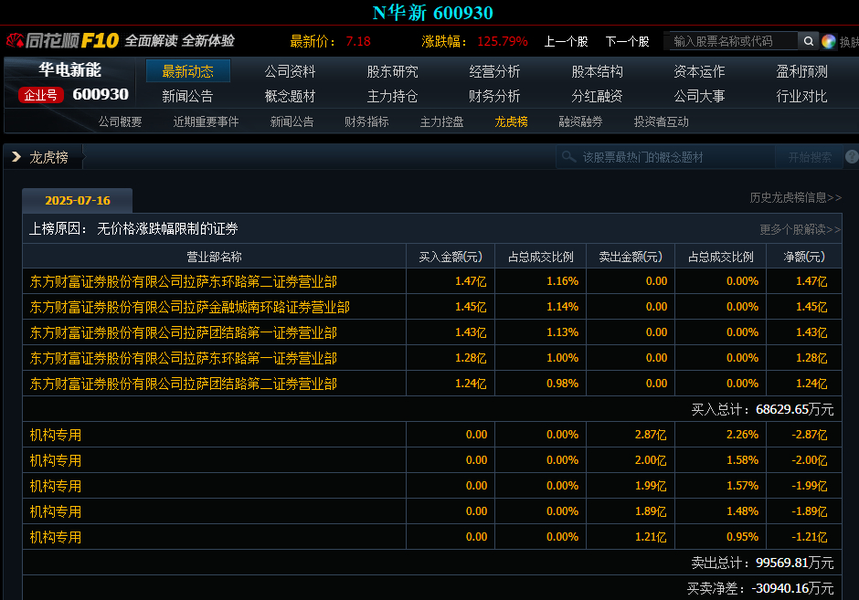859x600 pixels.
Task: Open the 经营分析 menu tab
Action: coord(494,72)
